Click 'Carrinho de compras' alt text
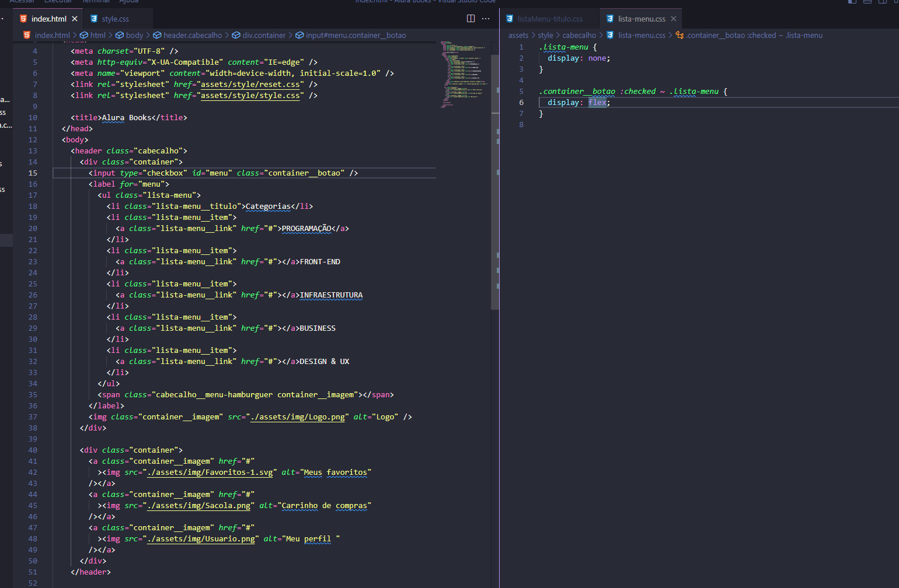This screenshot has width=899, height=588. pyautogui.click(x=325, y=506)
